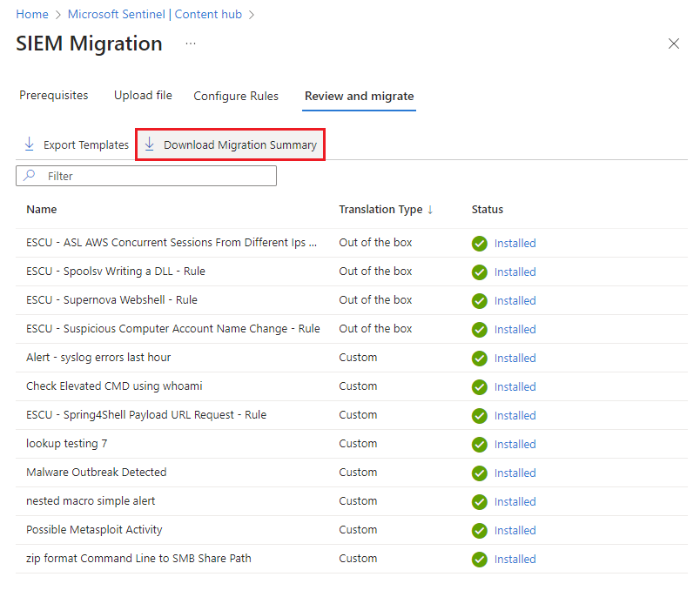Sort by Translation Type column arrow
Screen dimensions: 700x597
point(430,210)
